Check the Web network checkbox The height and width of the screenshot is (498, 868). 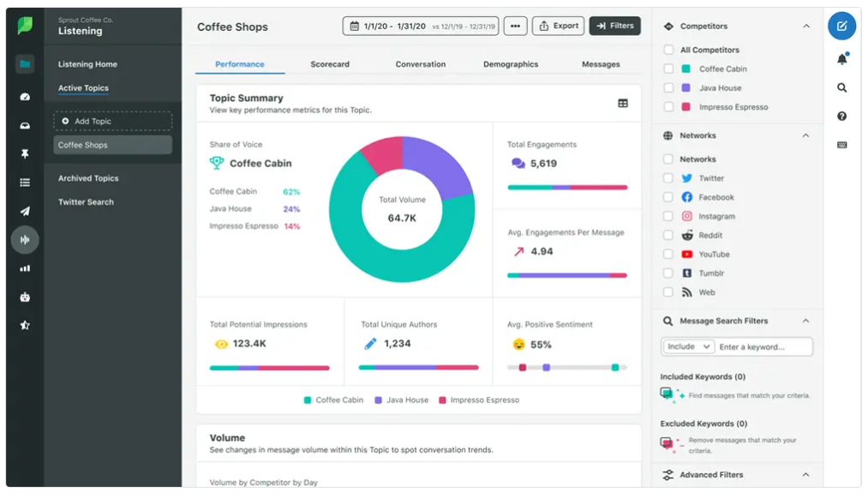pos(668,292)
